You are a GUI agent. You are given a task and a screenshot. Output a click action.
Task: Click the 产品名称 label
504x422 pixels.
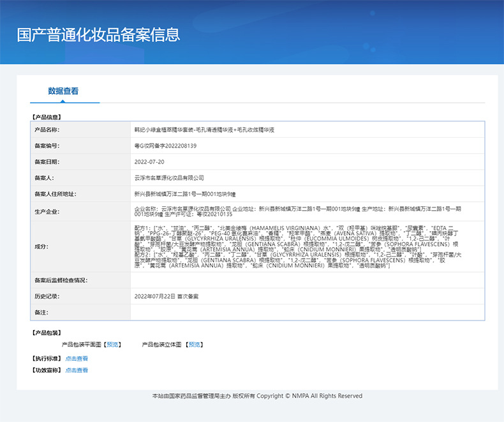[47, 130]
